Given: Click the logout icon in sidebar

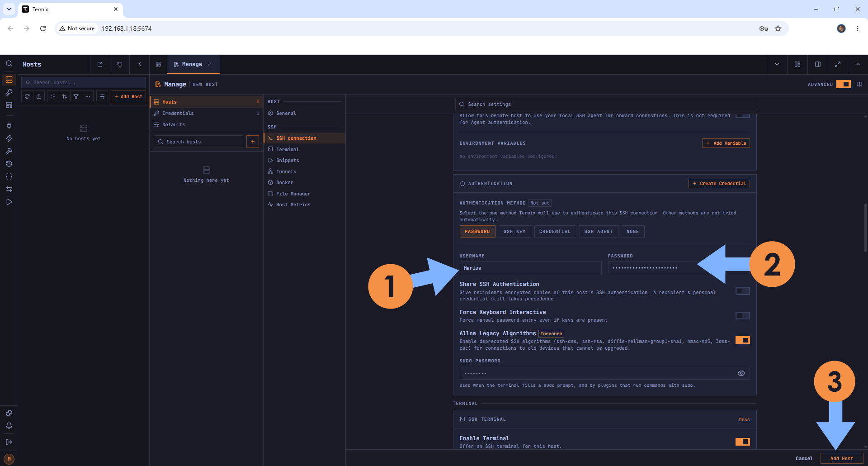Looking at the screenshot, I should (x=9, y=442).
